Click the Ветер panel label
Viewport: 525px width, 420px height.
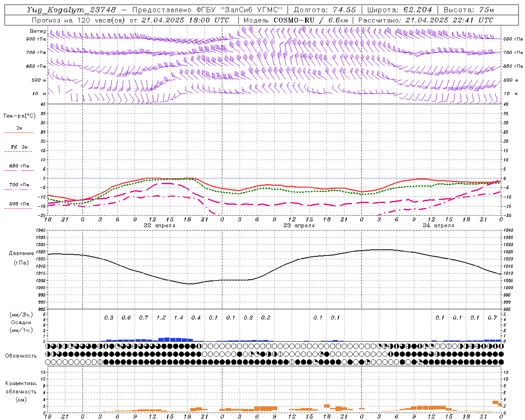coord(38,31)
